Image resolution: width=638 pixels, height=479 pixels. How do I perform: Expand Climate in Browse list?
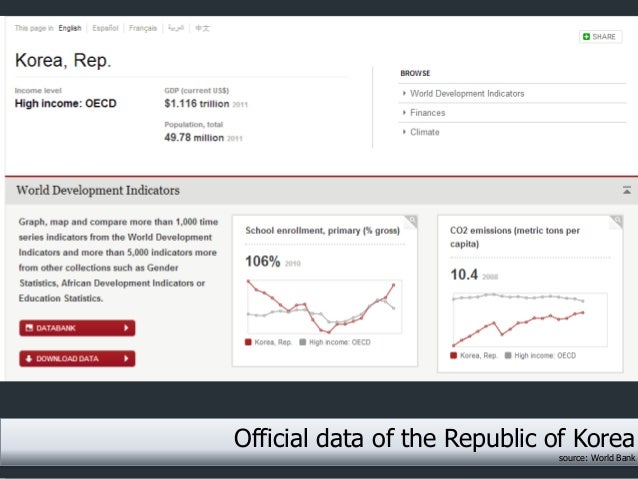(425, 132)
